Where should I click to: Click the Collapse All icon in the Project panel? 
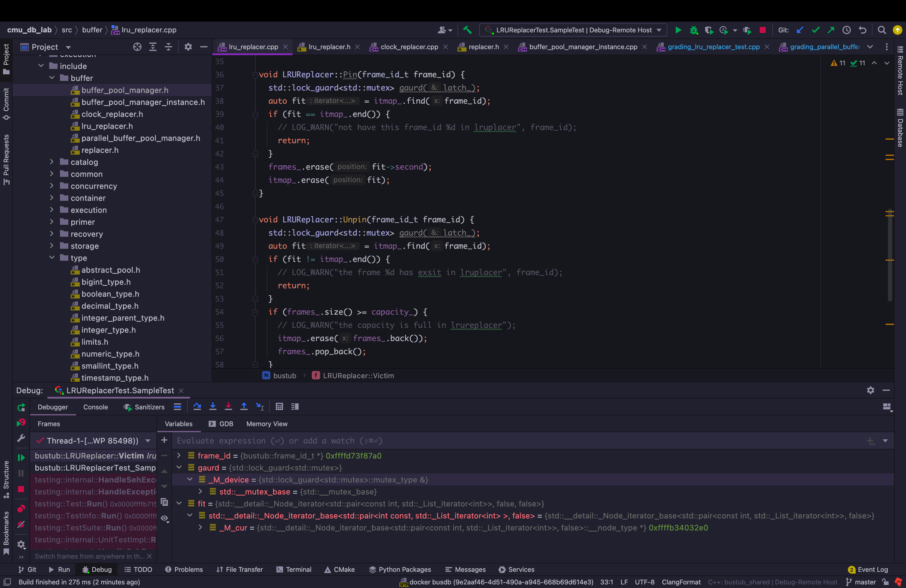click(x=168, y=47)
